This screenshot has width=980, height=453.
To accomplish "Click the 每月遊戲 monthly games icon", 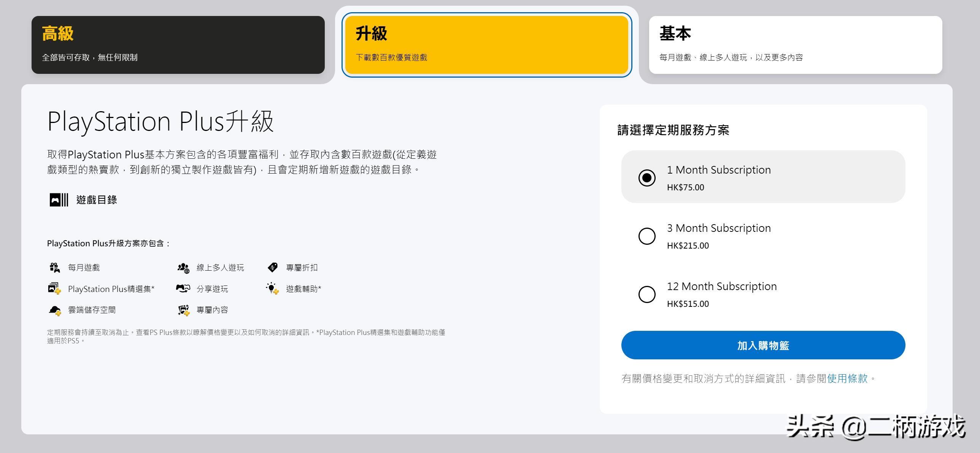I will tap(56, 267).
